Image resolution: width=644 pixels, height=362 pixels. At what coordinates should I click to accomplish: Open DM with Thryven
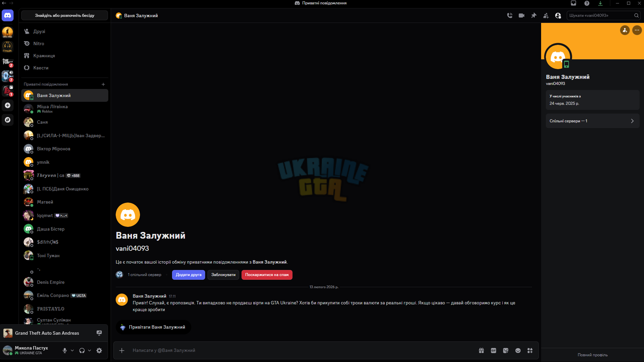coord(65,176)
